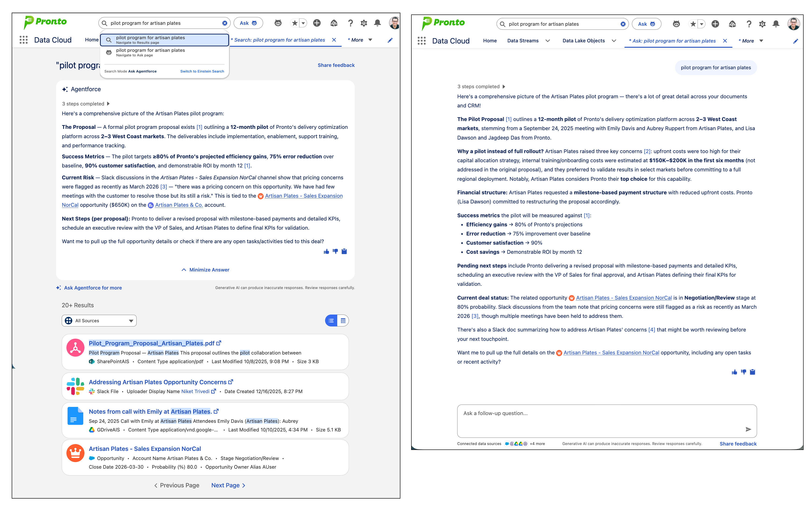The width and height of the screenshot is (812, 507).
Task: Click Share feedback in the left window
Action: click(x=336, y=65)
